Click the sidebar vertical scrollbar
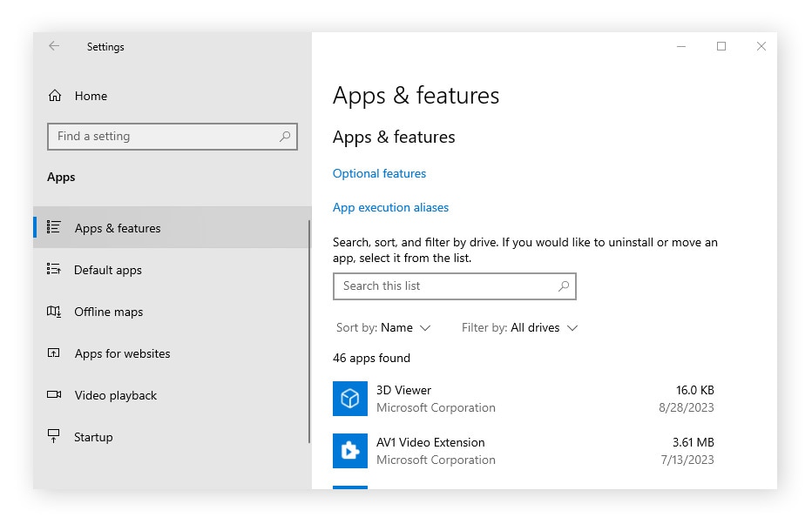This screenshot has width=812, height=524. pyautogui.click(x=308, y=331)
